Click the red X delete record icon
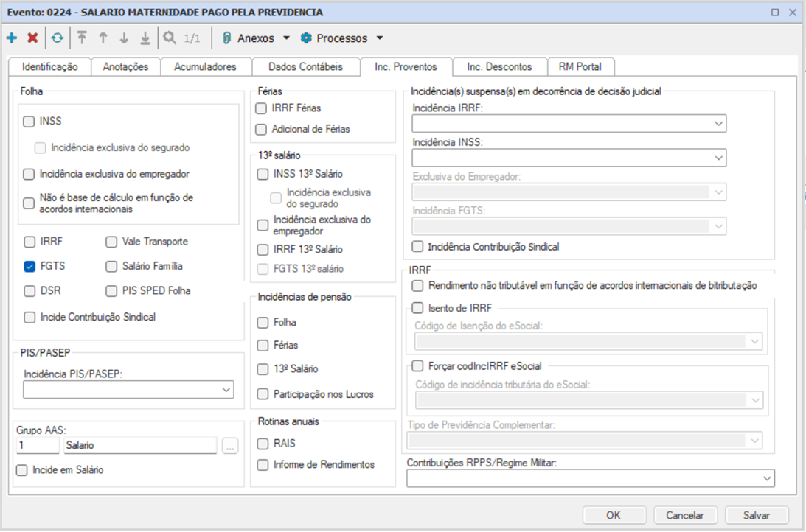Screen dimensions: 806x532 coord(32,38)
